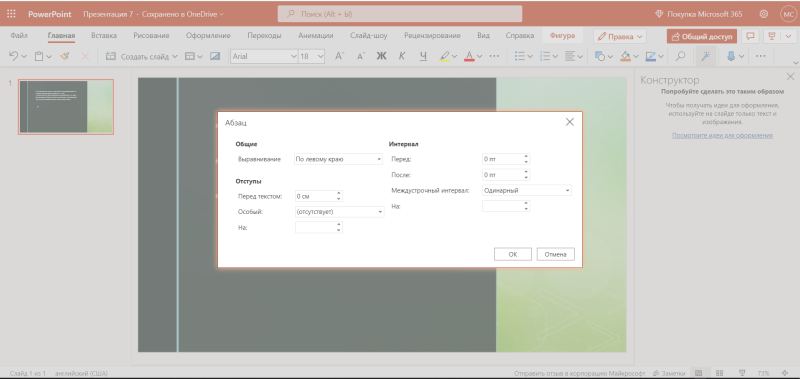Viewport: 800px width, 379px height.
Task: Click the increase font size icon
Action: pos(340,57)
